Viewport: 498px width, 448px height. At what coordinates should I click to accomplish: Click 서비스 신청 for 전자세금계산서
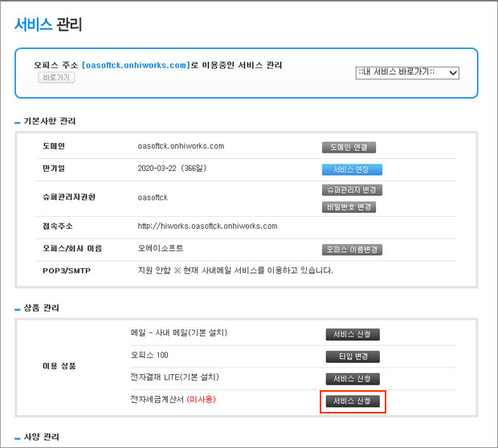pos(353,401)
